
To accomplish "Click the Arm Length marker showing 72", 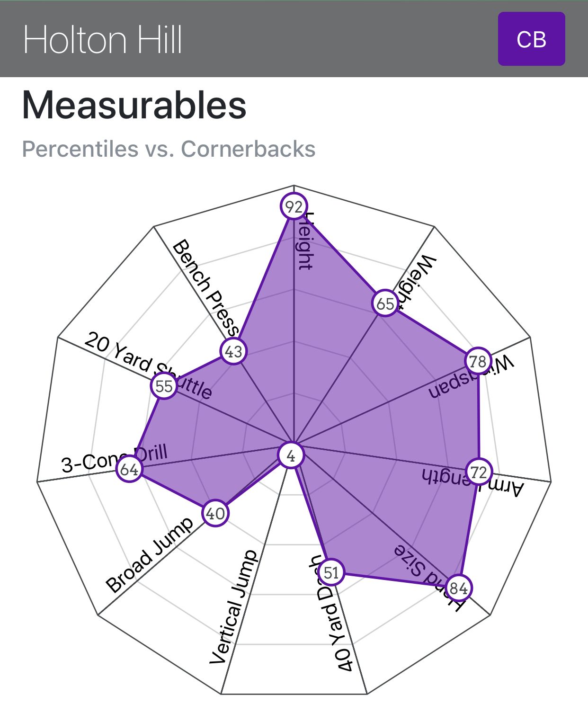I will (x=479, y=472).
